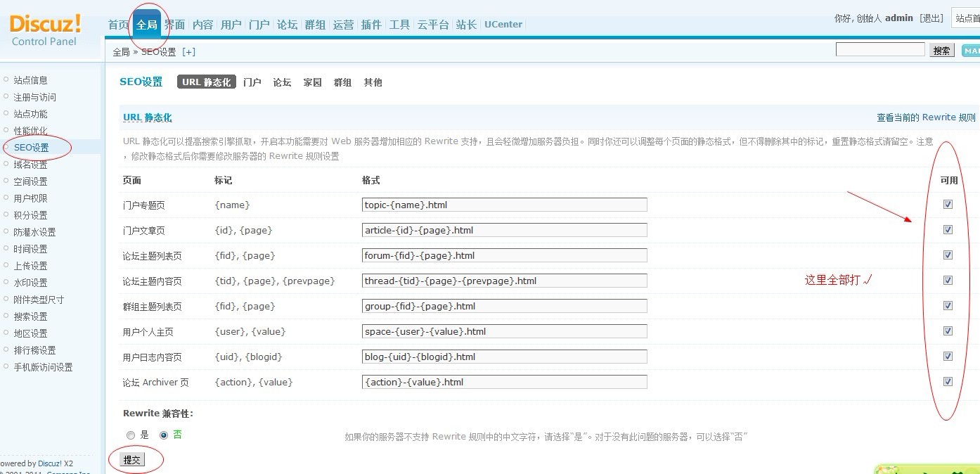Switch to the 门户 SEO tab
Screen dimensions: 980x474
pos(252,82)
